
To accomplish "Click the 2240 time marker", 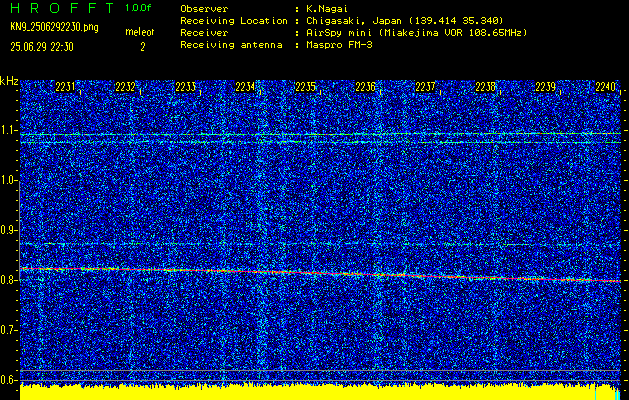I will pyautogui.click(x=605, y=87).
